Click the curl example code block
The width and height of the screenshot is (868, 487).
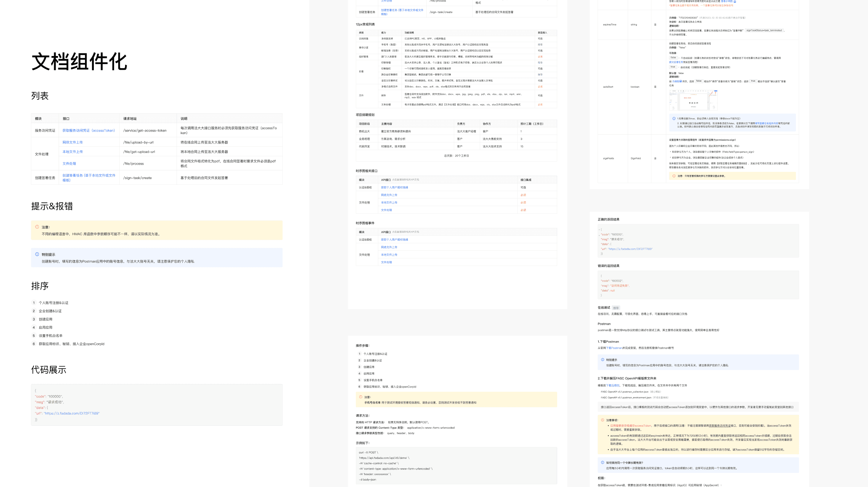pos(456,466)
